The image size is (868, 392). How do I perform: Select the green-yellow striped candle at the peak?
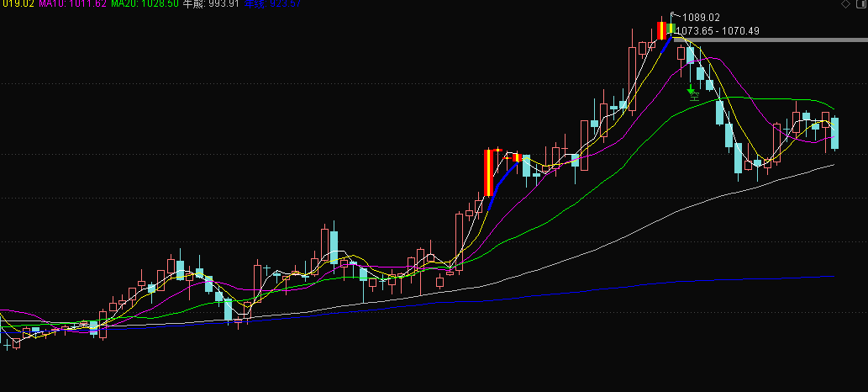pyautogui.click(x=671, y=30)
